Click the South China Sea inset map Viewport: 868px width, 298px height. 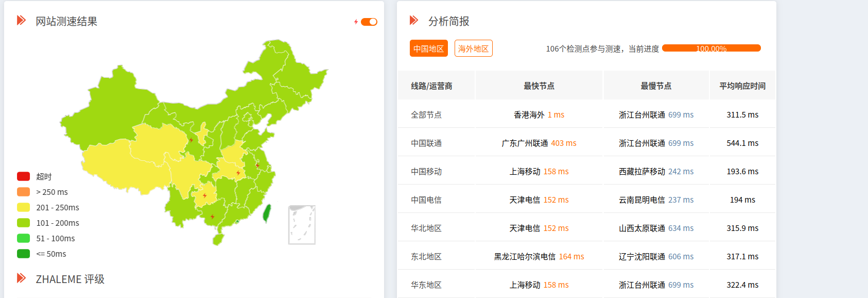(x=302, y=225)
